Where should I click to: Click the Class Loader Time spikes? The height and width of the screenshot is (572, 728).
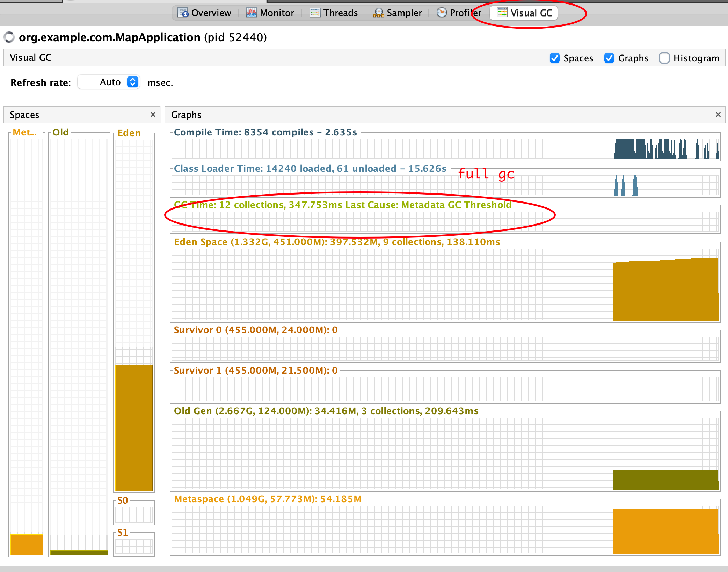coord(626,185)
